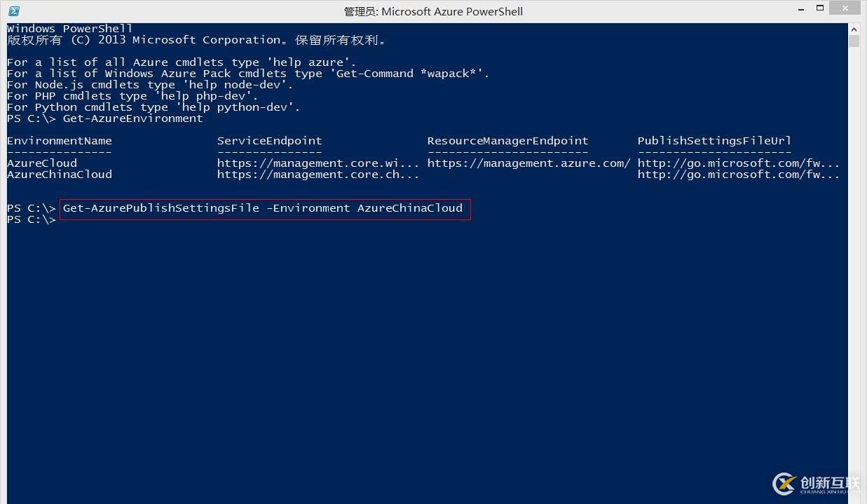Click the AzureCloud PublishSettingsFileUrl link
Image resolution: width=867 pixels, height=504 pixels.
[739, 163]
